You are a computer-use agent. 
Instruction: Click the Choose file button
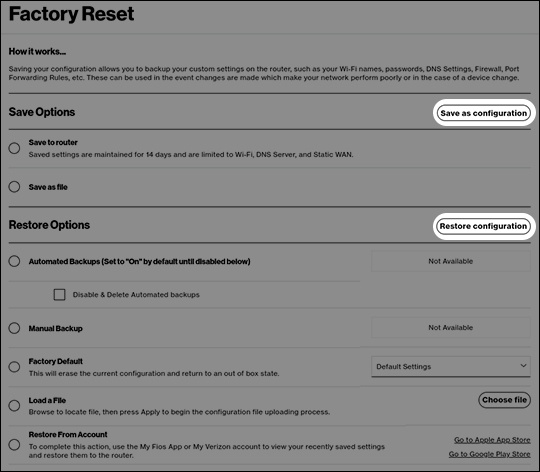[x=504, y=400]
